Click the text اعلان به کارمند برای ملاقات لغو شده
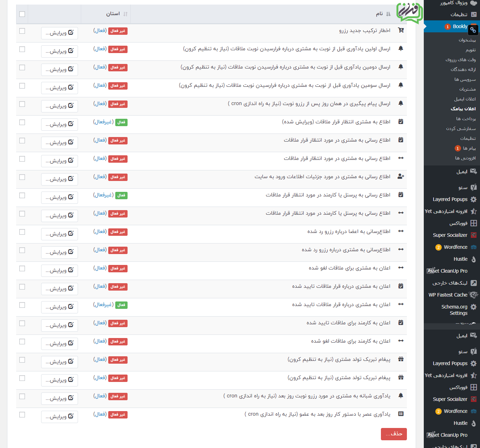Viewport: 480px width, 448px height. (x=351, y=341)
